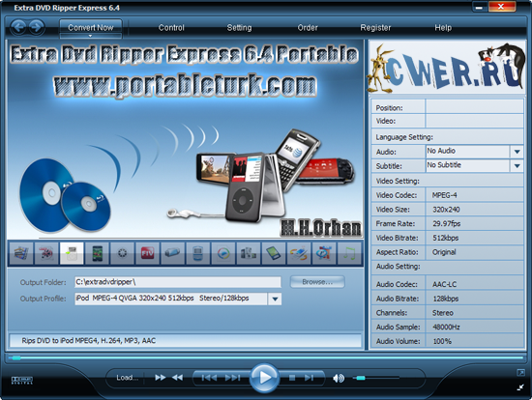Select the iPhone profile icon
The height and width of the screenshot is (400, 532).
click(x=97, y=253)
